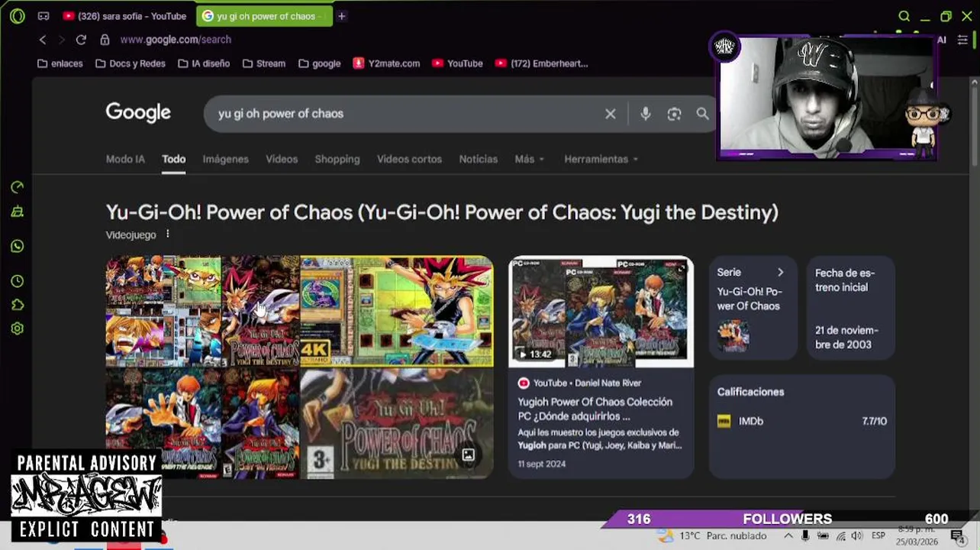Search by image with camera lens icon

click(674, 114)
